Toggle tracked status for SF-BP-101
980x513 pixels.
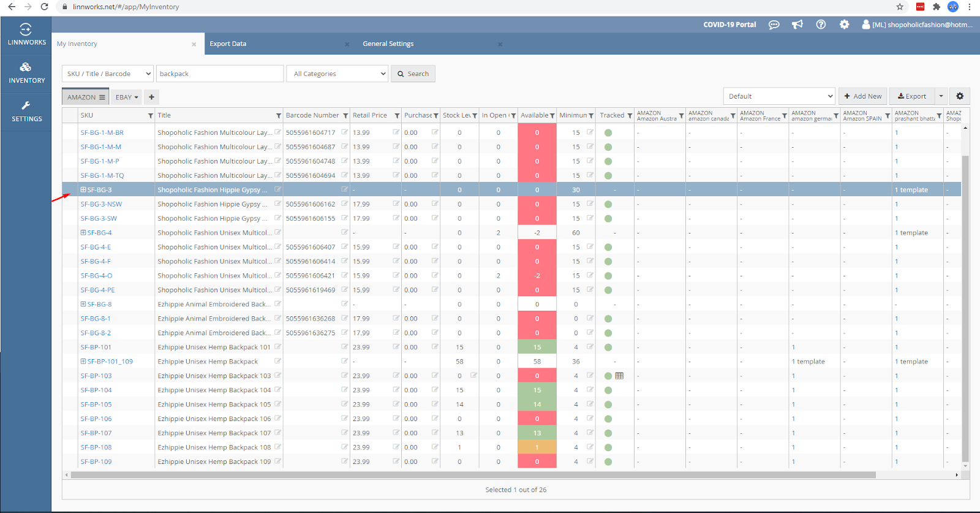(x=608, y=347)
